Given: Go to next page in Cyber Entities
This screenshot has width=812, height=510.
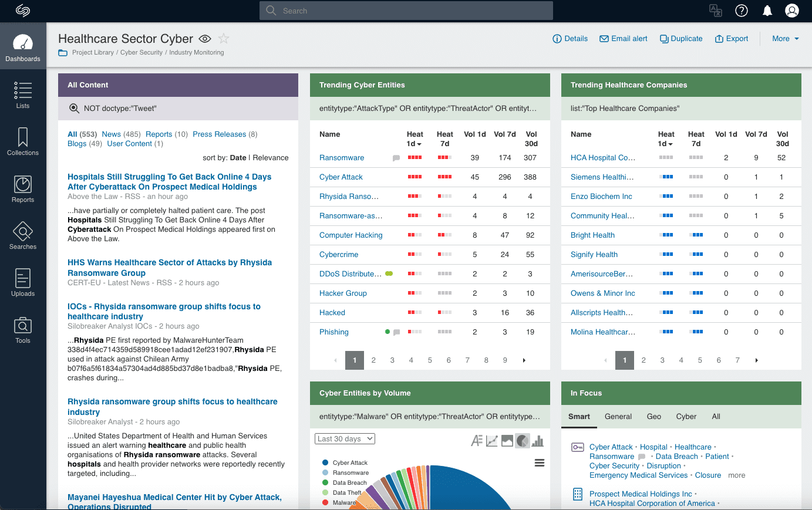Looking at the screenshot, I should click(524, 360).
